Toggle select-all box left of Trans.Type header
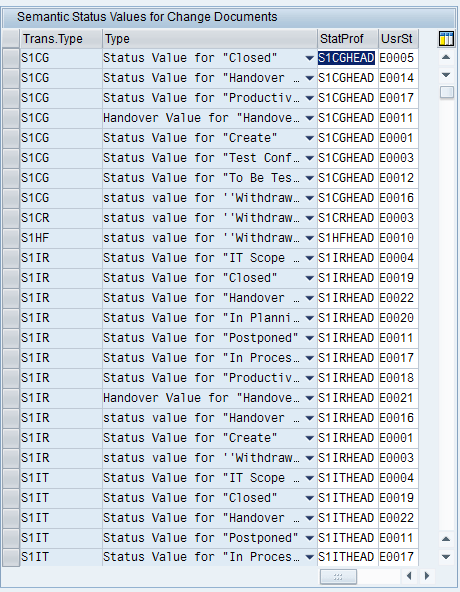The width and height of the screenshot is (460, 592). pyautogui.click(x=11, y=39)
